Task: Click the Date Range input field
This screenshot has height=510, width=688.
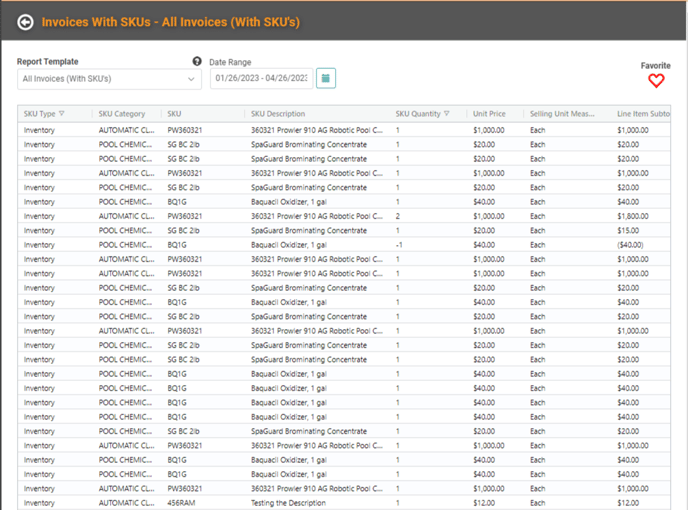Action: click(261, 78)
